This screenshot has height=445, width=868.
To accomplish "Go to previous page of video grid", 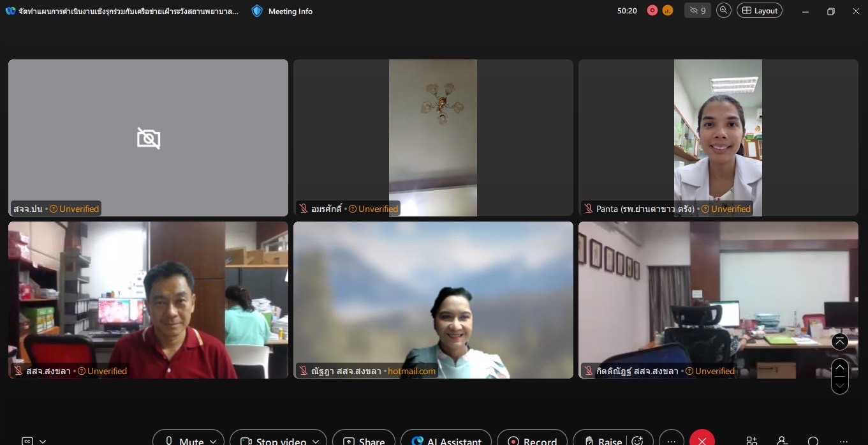I will [840, 367].
